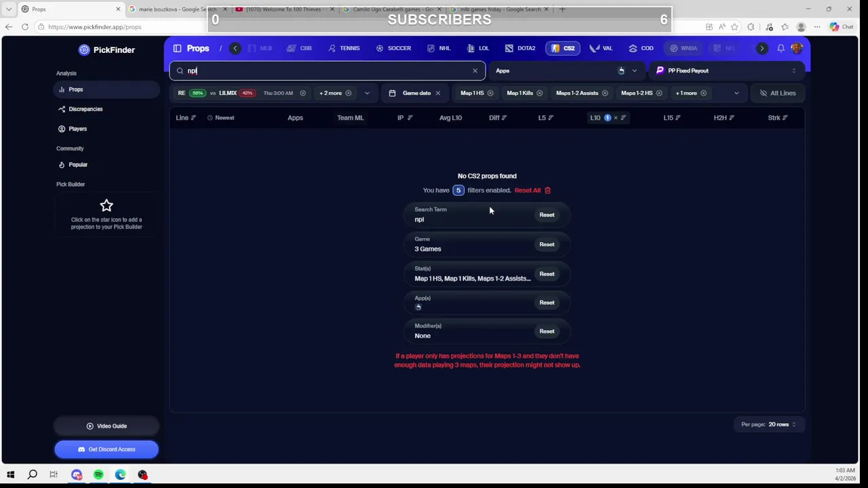Click the star icon in Pick Builder
Screen dimensions: 868x488
pos(106,205)
